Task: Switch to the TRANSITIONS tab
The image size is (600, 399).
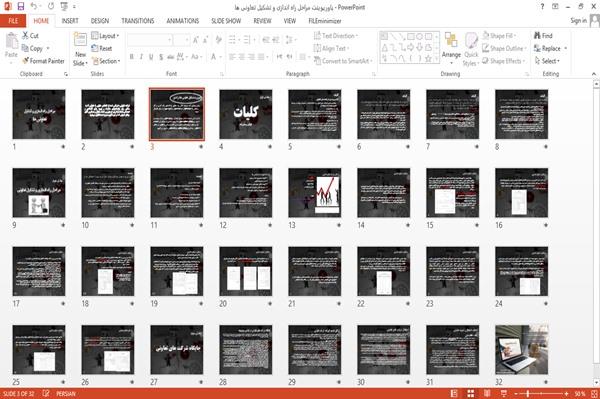Action: click(138, 21)
